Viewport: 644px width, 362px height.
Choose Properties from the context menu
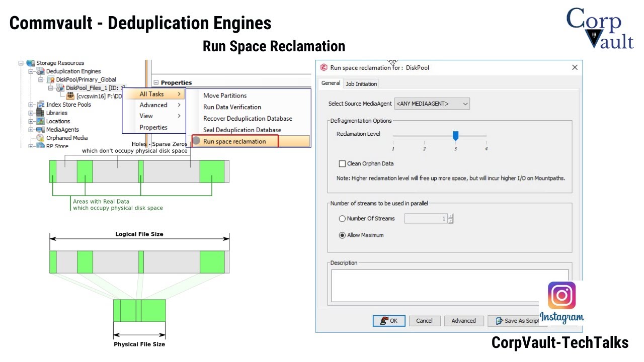click(154, 128)
